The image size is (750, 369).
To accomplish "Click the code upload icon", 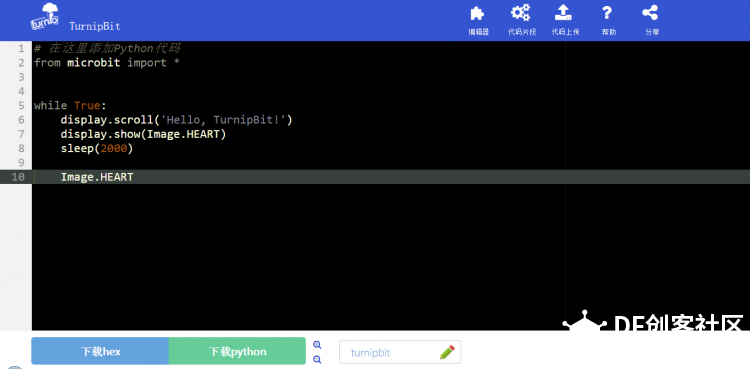I will (x=564, y=12).
